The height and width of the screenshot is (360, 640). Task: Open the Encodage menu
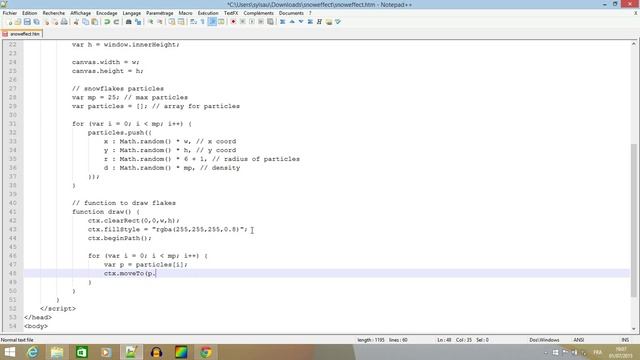(107, 13)
